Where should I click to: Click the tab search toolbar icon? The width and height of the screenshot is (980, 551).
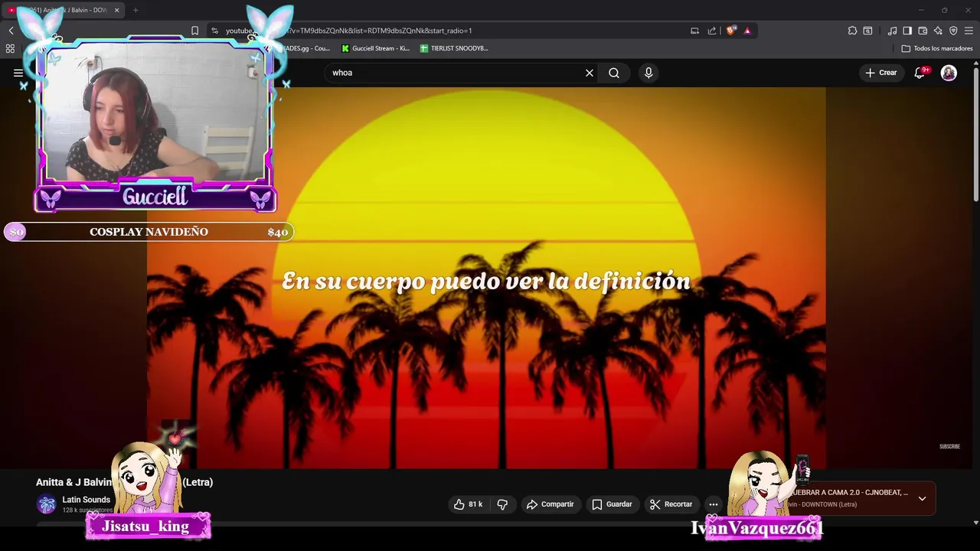[x=867, y=31]
